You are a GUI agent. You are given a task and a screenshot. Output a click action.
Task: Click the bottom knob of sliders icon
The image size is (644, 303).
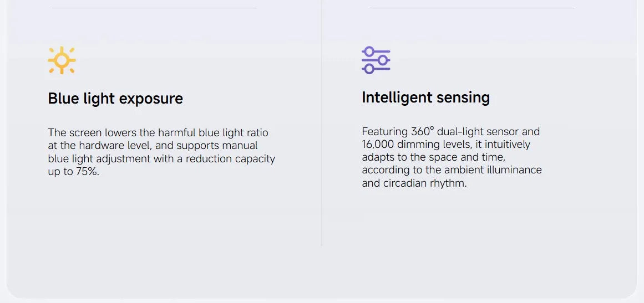point(369,69)
